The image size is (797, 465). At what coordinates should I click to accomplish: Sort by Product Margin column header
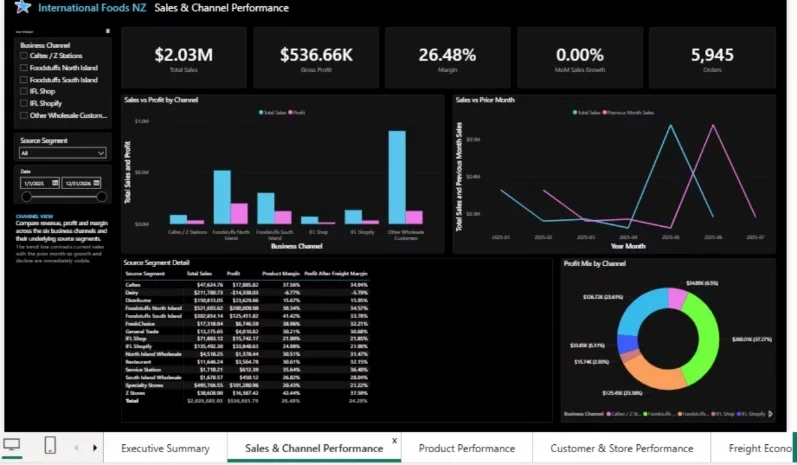tap(281, 274)
